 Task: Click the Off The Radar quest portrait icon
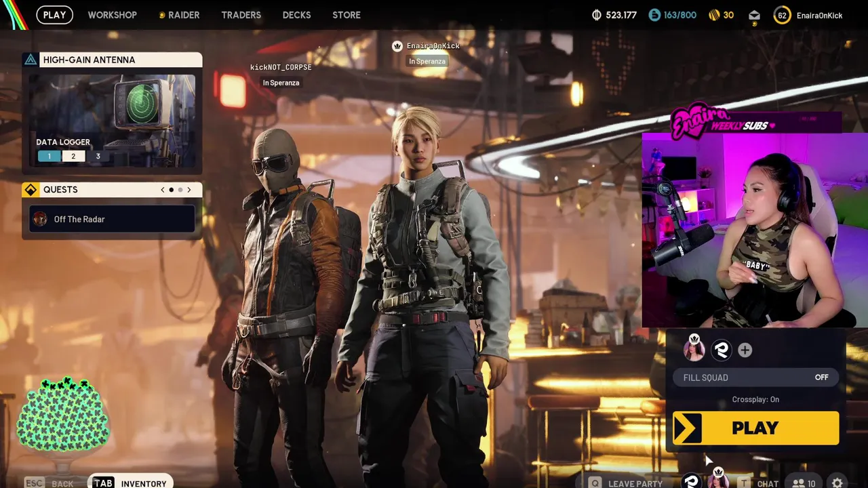click(40, 219)
